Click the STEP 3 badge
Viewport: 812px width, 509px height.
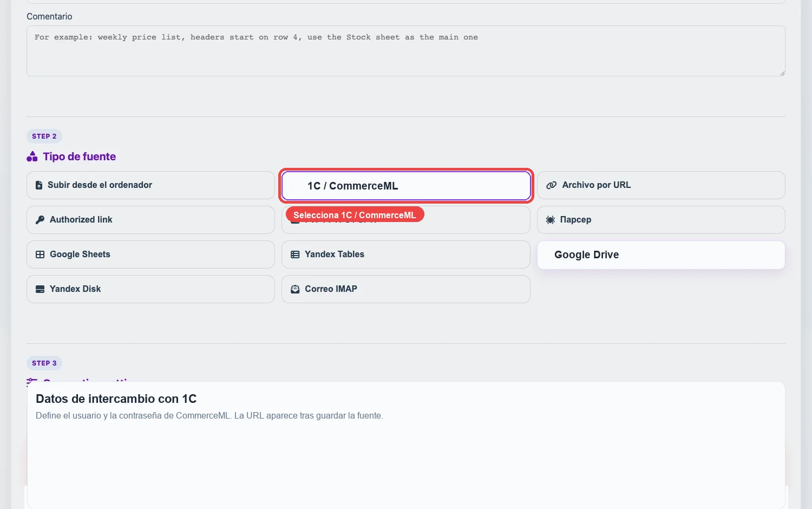click(44, 363)
